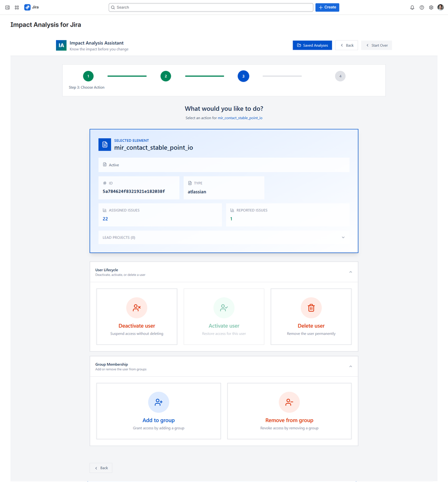Open the help question mark icon

point(421,7)
